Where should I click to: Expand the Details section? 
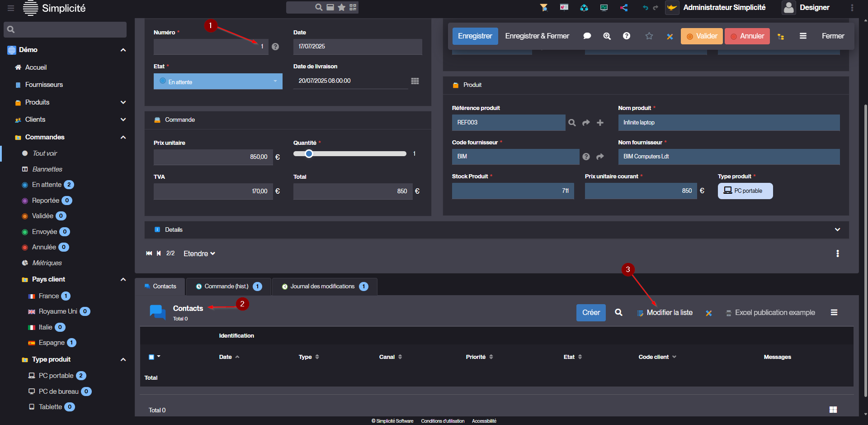(837, 229)
